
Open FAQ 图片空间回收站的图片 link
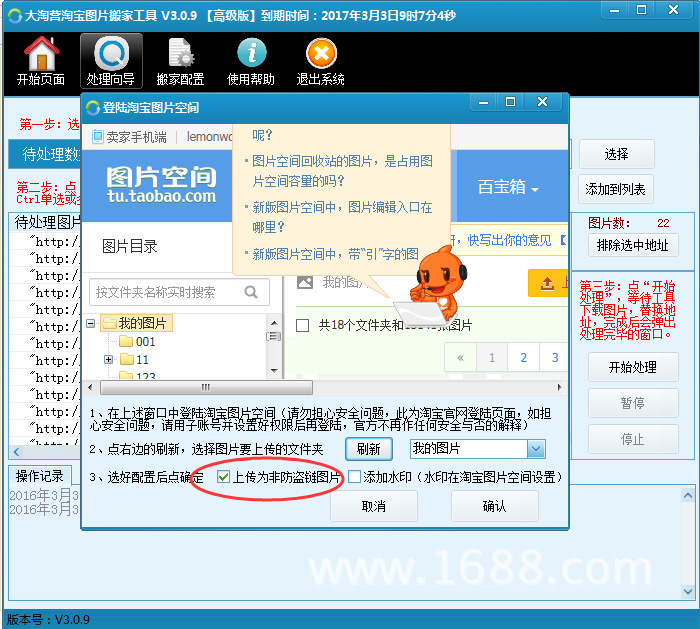click(x=342, y=171)
